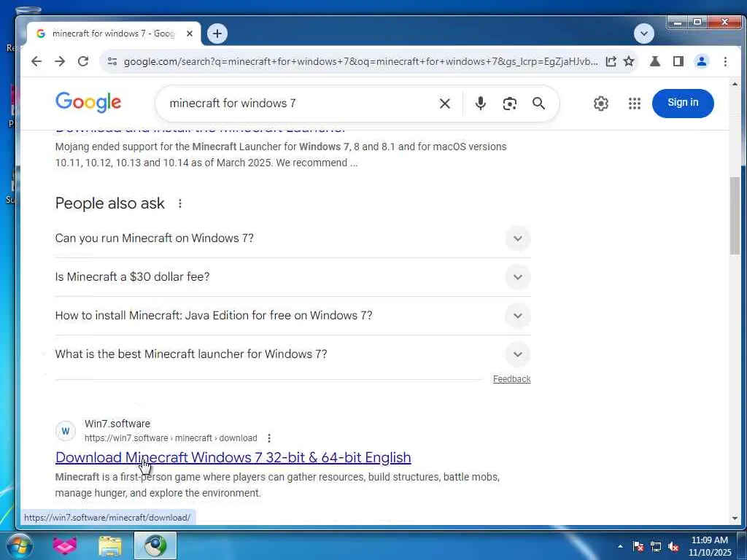Open Action Center flag icon
The height and width of the screenshot is (560, 747).
coord(638,546)
